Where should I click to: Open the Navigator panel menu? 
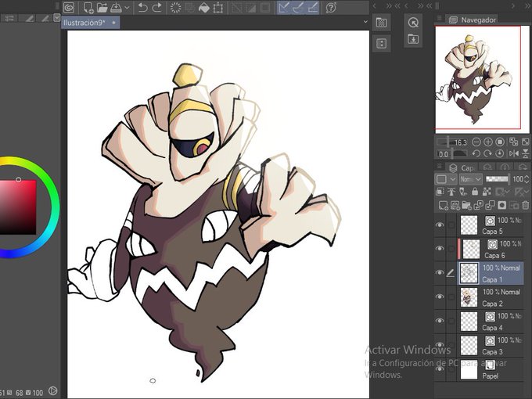click(440, 18)
